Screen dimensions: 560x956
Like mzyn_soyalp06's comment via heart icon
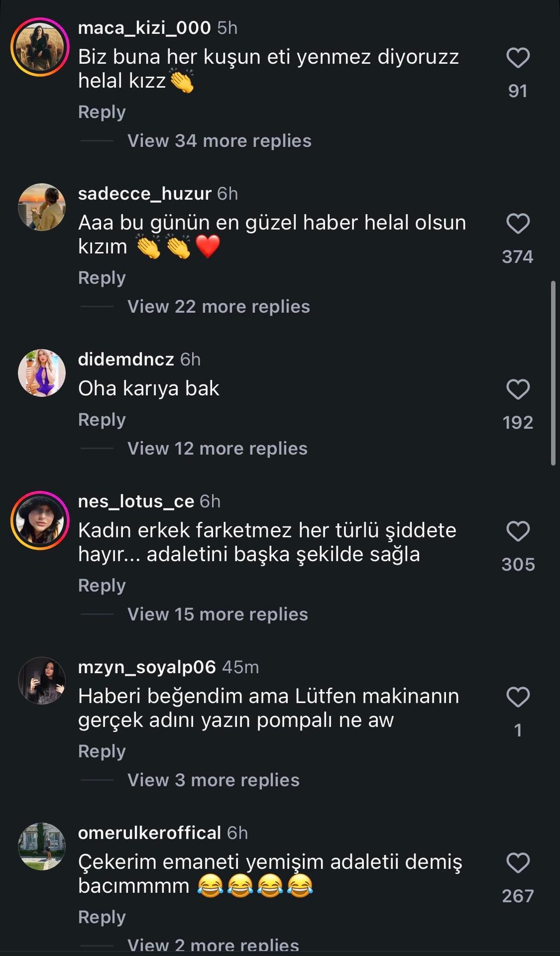(x=517, y=698)
